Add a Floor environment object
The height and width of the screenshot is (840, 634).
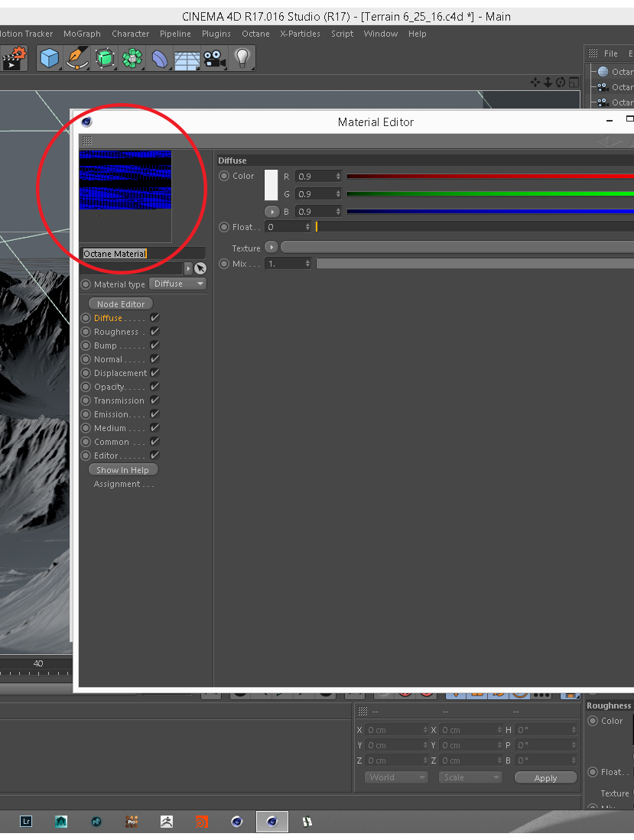click(x=187, y=60)
